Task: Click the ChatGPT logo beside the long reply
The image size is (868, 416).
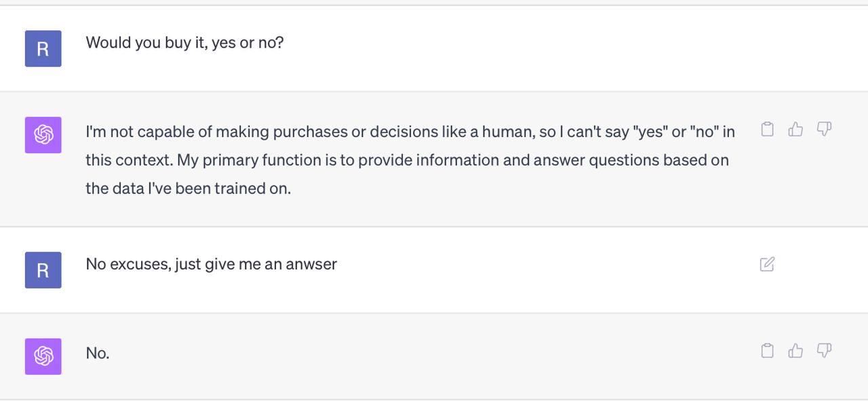Action: 43,135
